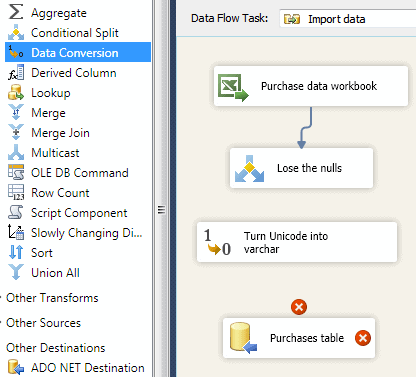Expand the Other Sources group
416x377 pixels.
click(43, 323)
